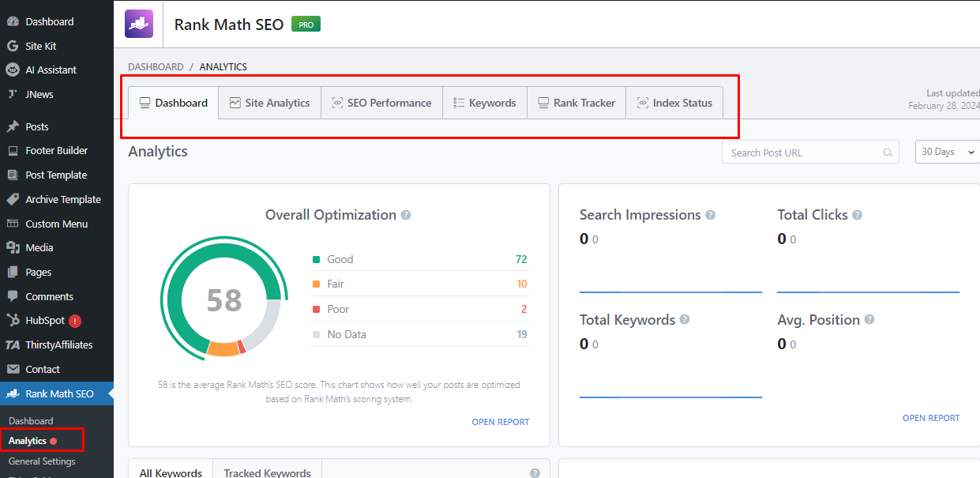Screen dimensions: 980x478
Task: Click the help icon beside Search Impressions
Action: [711, 215]
